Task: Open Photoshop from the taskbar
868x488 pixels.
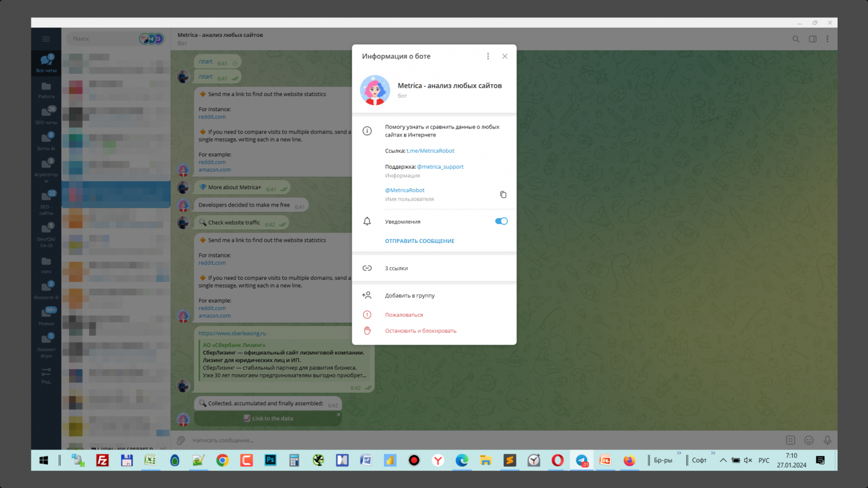Action: 270,460
